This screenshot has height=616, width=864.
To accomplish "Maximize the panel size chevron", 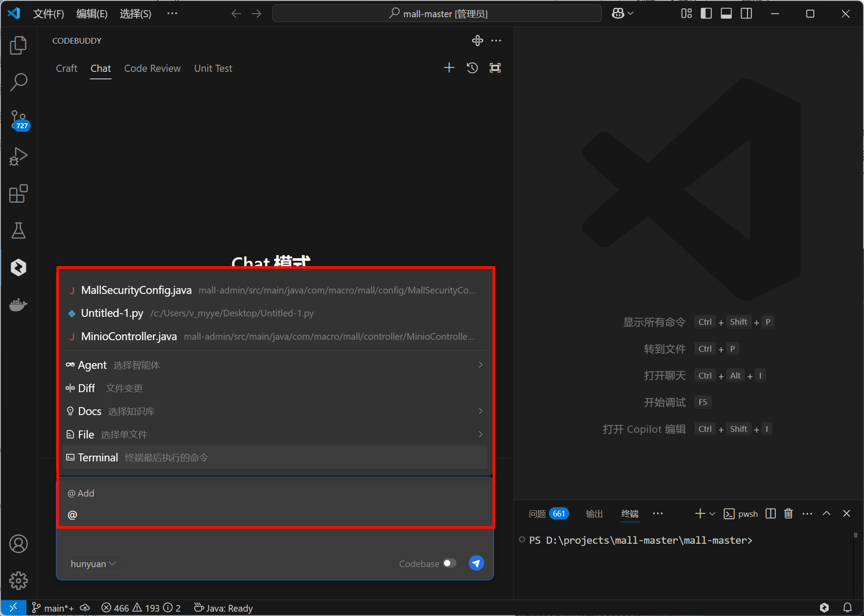I will click(827, 514).
